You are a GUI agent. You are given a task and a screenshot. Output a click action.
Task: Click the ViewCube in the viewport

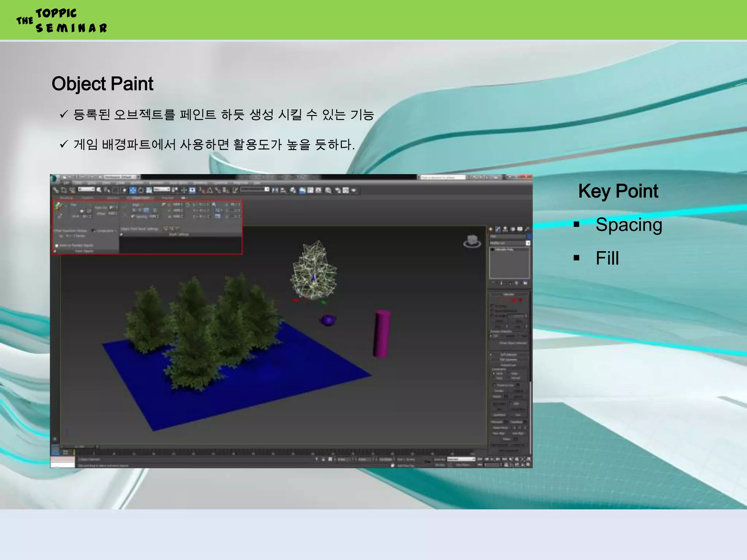click(x=472, y=241)
